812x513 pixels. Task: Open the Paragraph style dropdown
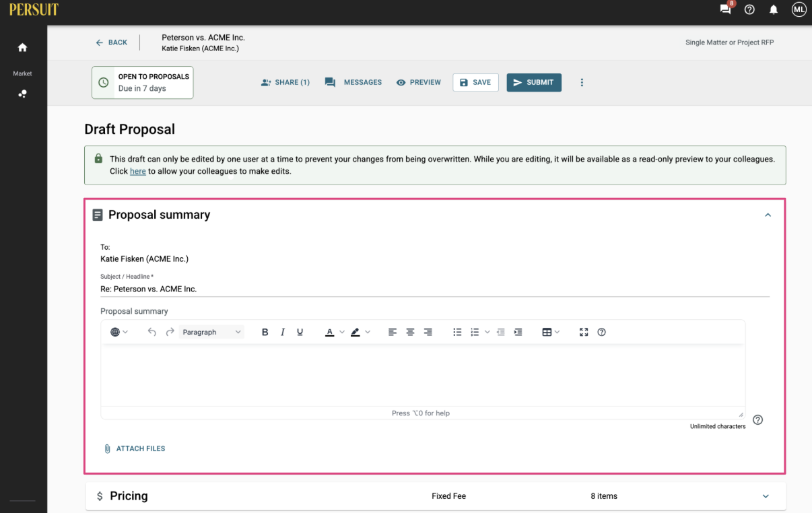coord(211,332)
